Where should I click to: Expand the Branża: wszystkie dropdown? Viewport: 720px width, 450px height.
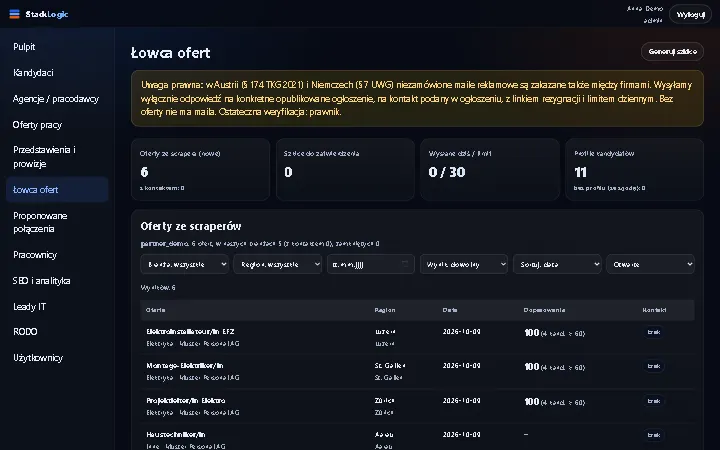tap(185, 264)
